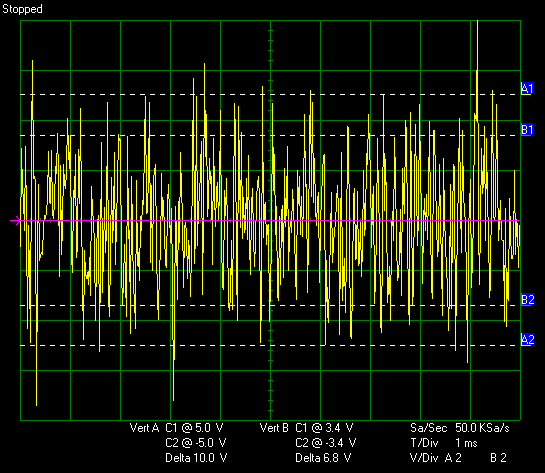Click the Sa/Sec 50.0 KSa/s readout
This screenshot has width=545, height=473.
pos(459,428)
